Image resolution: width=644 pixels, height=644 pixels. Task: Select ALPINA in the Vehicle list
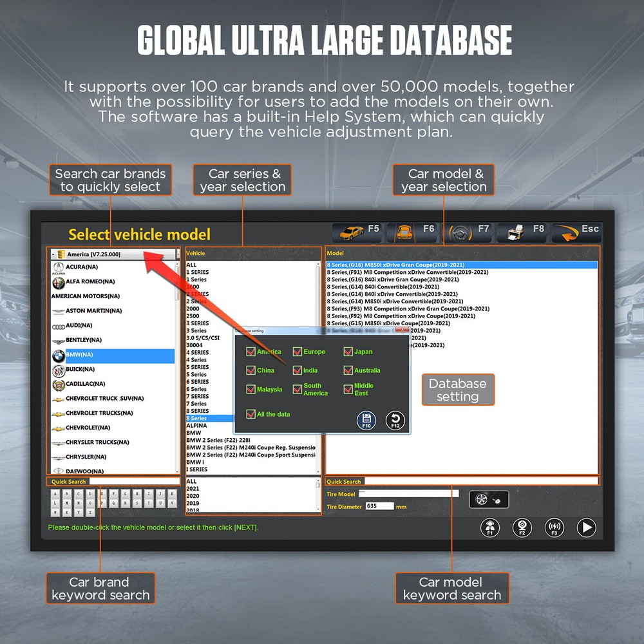[197, 426]
